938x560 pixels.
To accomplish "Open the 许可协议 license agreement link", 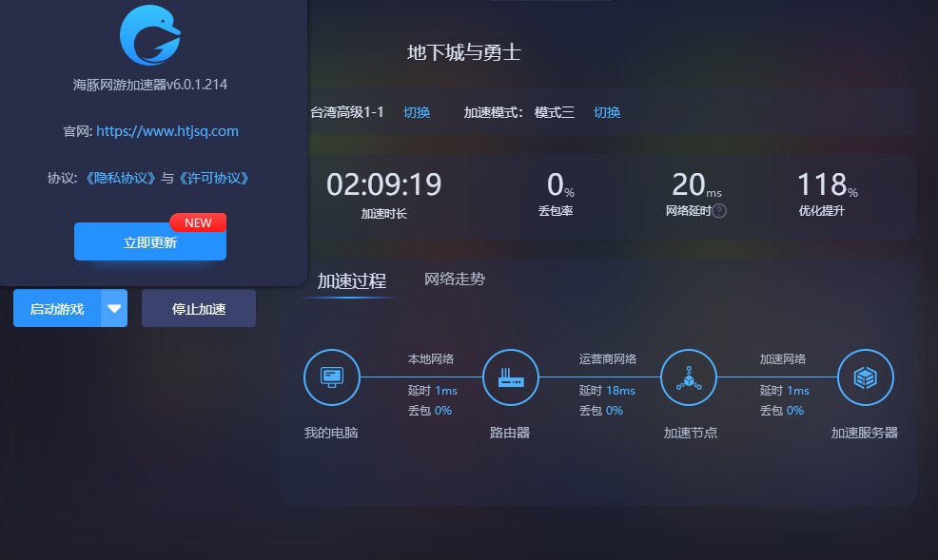I will tap(213, 178).
